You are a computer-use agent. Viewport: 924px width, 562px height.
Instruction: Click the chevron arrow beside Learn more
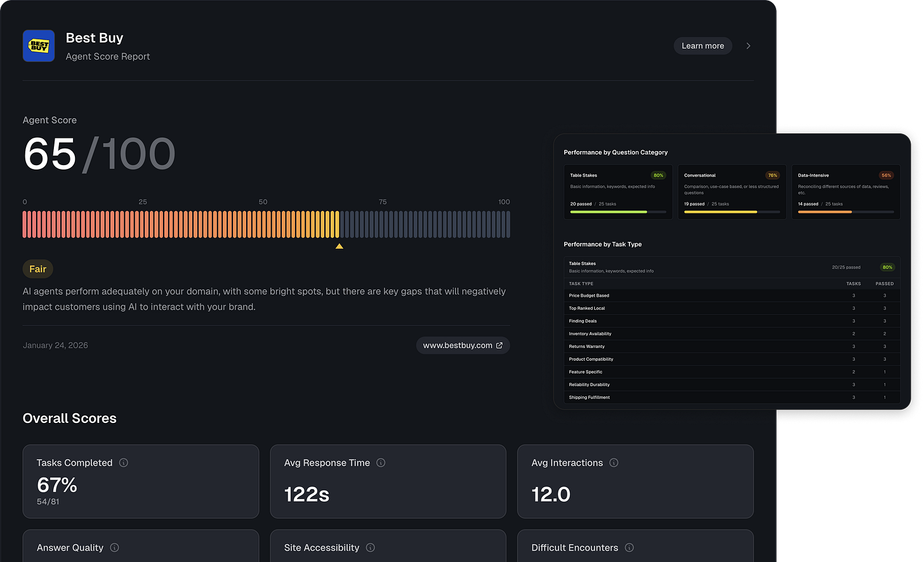748,46
